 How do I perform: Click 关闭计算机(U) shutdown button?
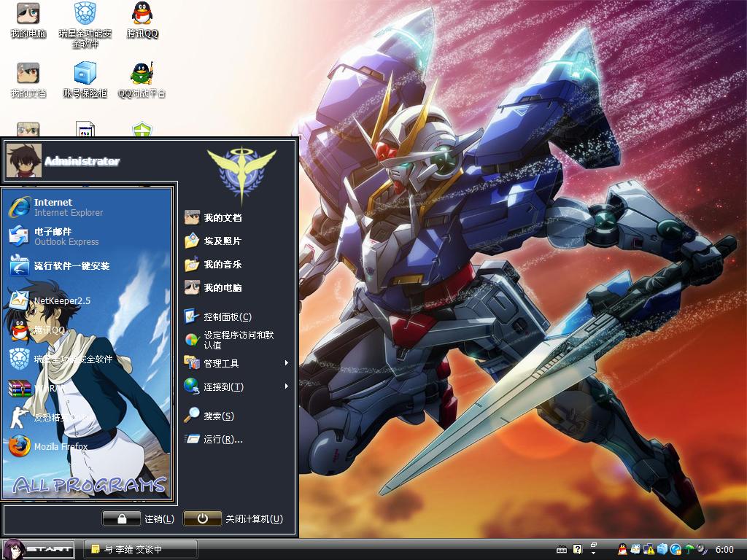click(x=234, y=519)
